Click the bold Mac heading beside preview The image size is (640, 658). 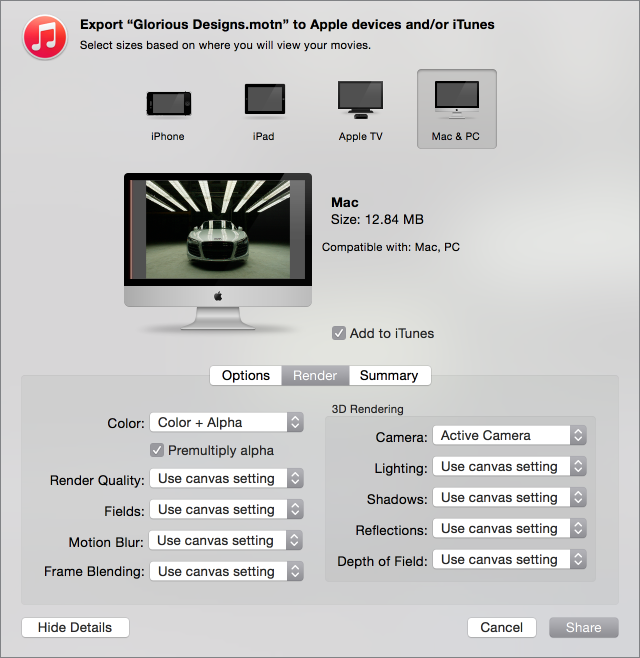(345, 202)
